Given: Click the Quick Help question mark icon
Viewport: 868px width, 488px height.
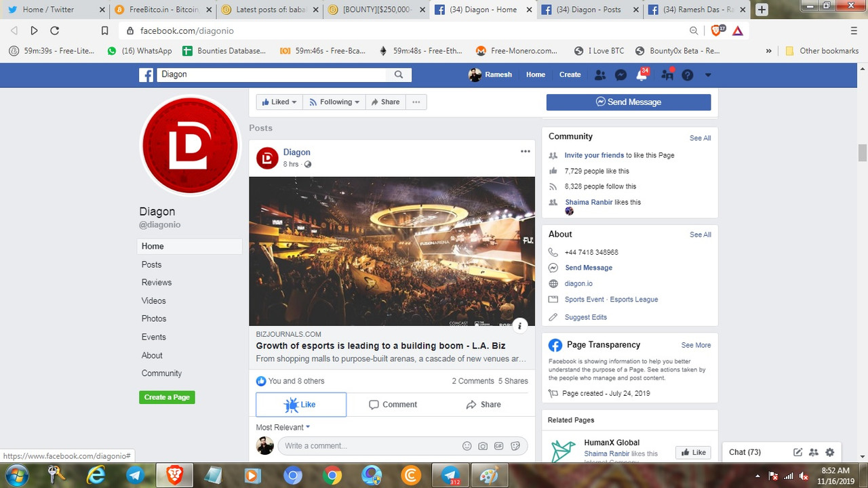Looking at the screenshot, I should pos(688,75).
